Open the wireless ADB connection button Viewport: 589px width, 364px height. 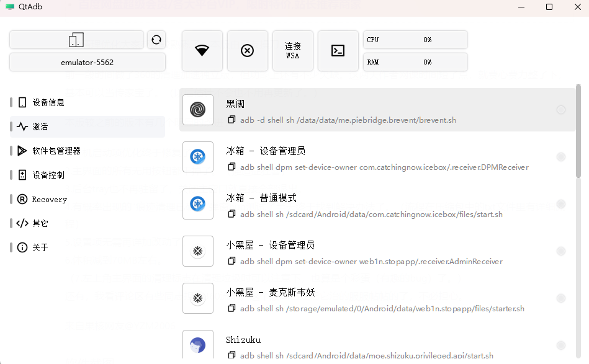tap(202, 51)
